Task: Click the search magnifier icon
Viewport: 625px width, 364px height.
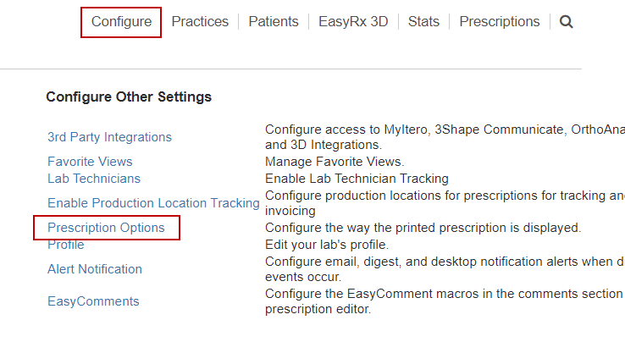Action: (x=567, y=22)
